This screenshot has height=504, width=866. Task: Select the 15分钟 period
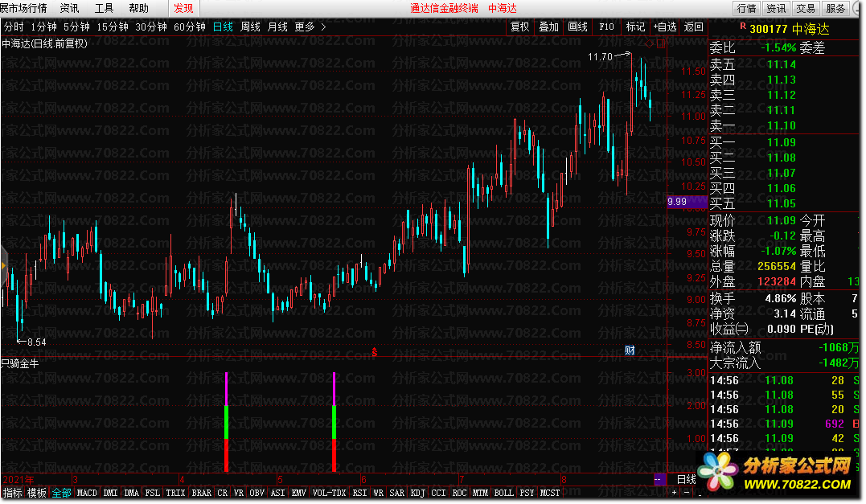pos(113,27)
